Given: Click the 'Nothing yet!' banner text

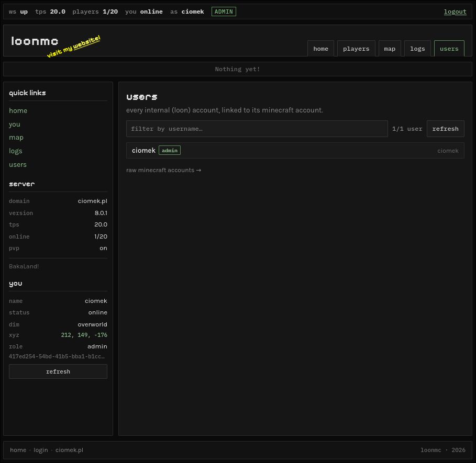Looking at the screenshot, I should pos(237,69).
